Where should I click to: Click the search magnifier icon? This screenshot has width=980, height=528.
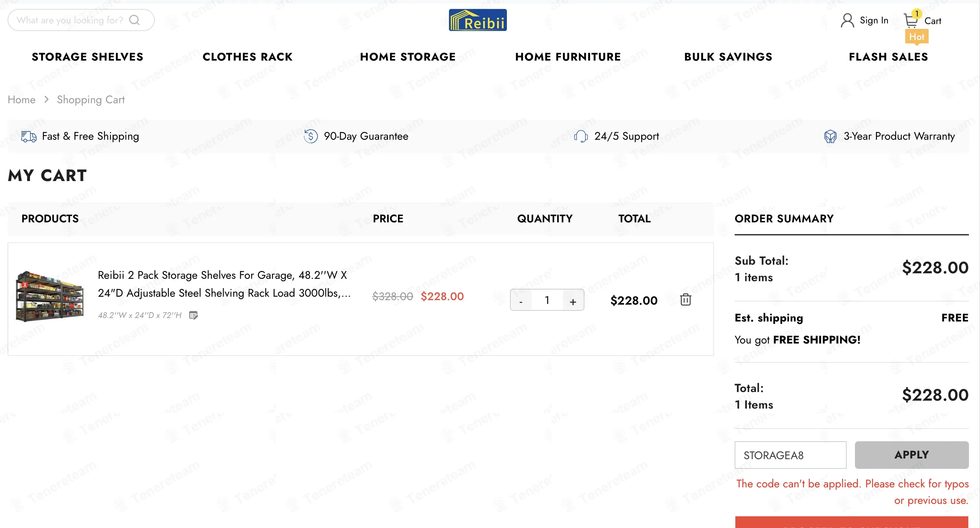(134, 20)
